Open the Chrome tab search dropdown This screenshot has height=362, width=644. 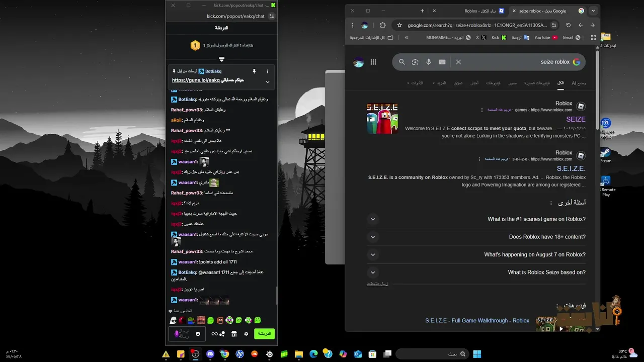tap(593, 11)
